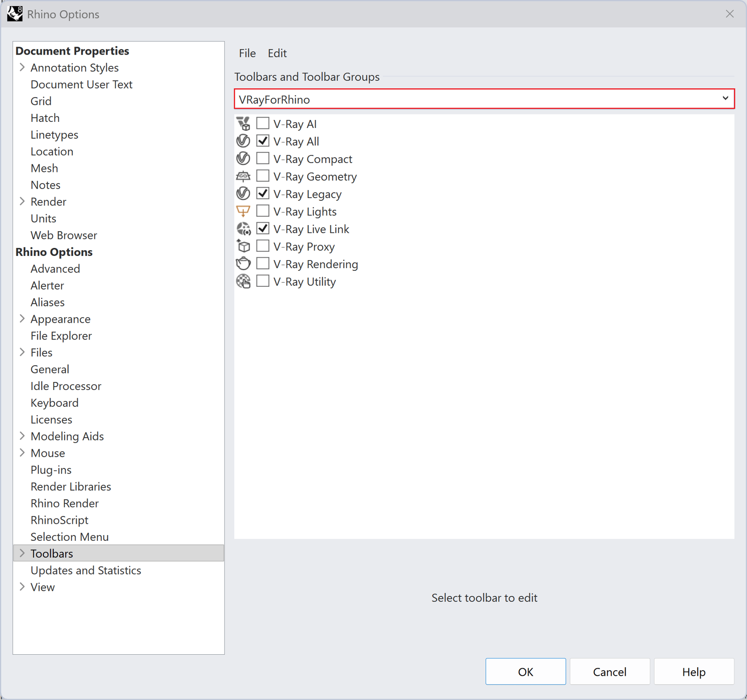
Task: Click the Help button
Action: tap(694, 672)
